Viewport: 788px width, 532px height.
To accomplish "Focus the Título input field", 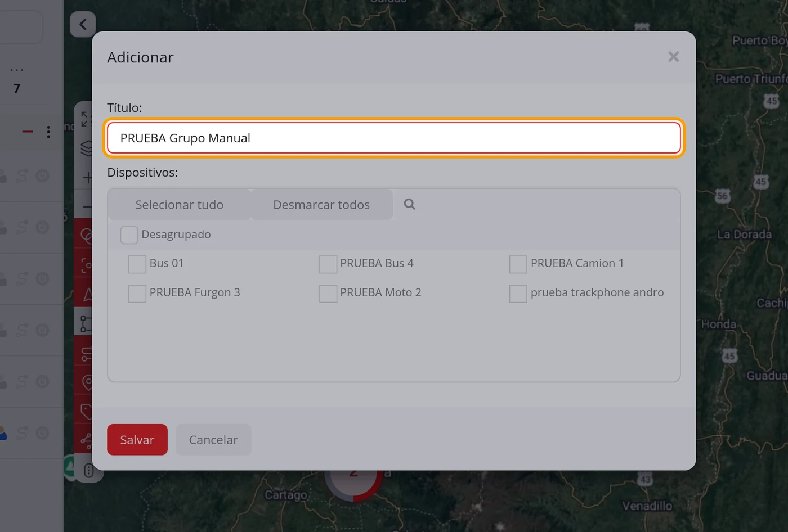I will click(x=394, y=138).
